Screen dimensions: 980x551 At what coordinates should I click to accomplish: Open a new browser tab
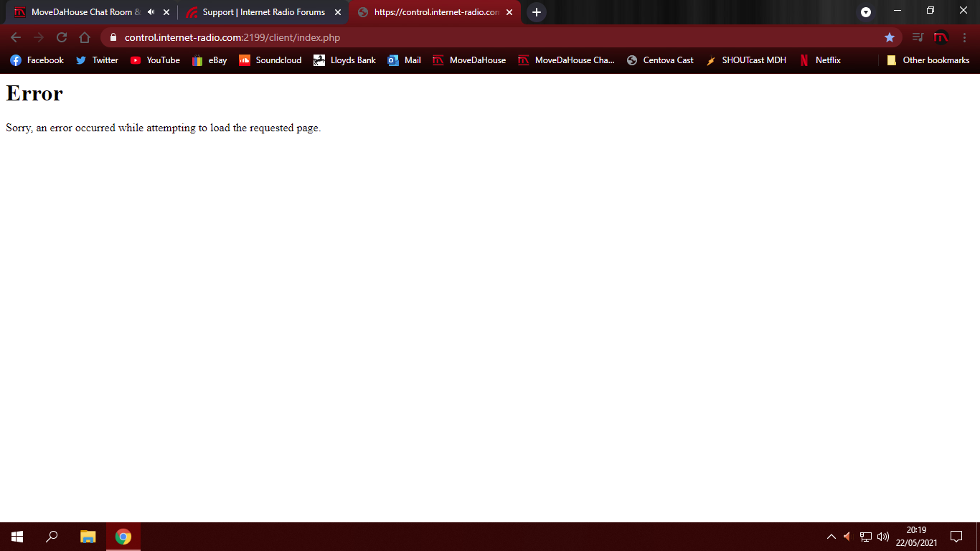click(536, 12)
